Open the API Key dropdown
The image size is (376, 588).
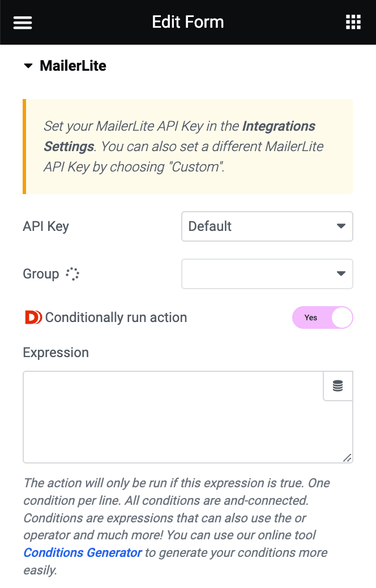point(267,226)
